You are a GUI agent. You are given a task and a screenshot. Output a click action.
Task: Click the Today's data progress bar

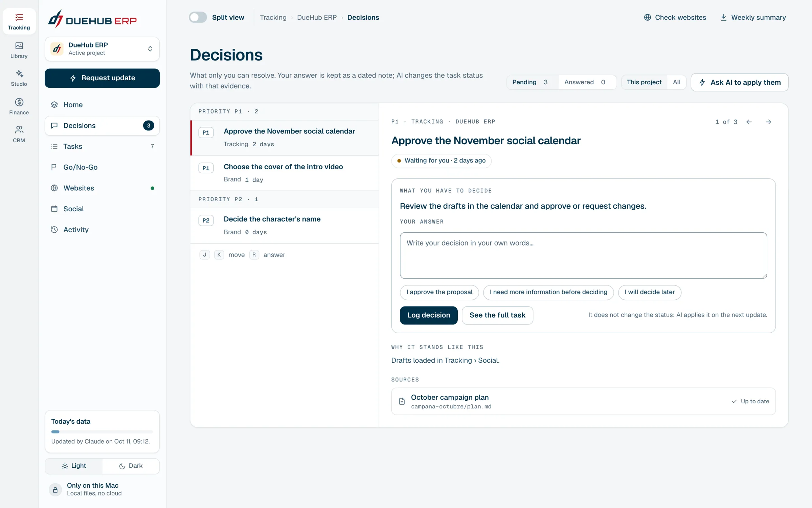102,432
